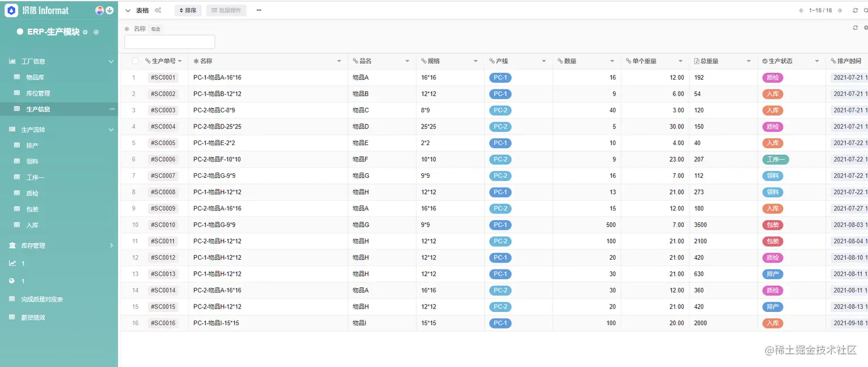868x367 pixels.
Task: Click the 工序一 status tag in row 6
Action: tap(776, 159)
